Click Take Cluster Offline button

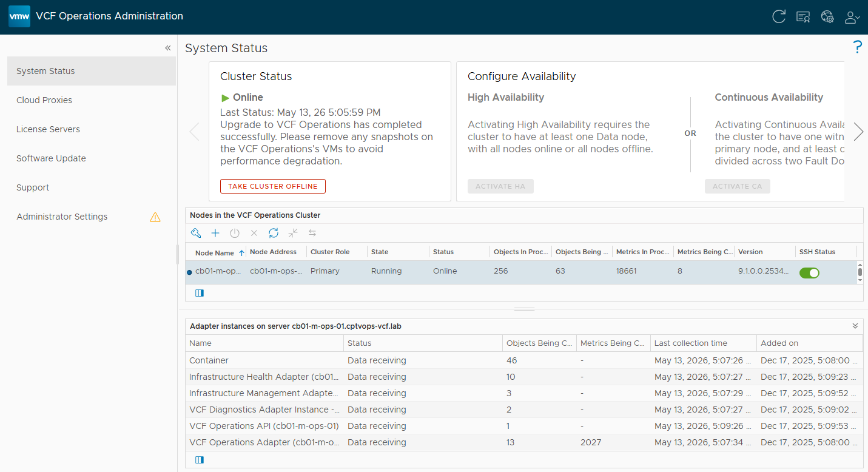273,186
